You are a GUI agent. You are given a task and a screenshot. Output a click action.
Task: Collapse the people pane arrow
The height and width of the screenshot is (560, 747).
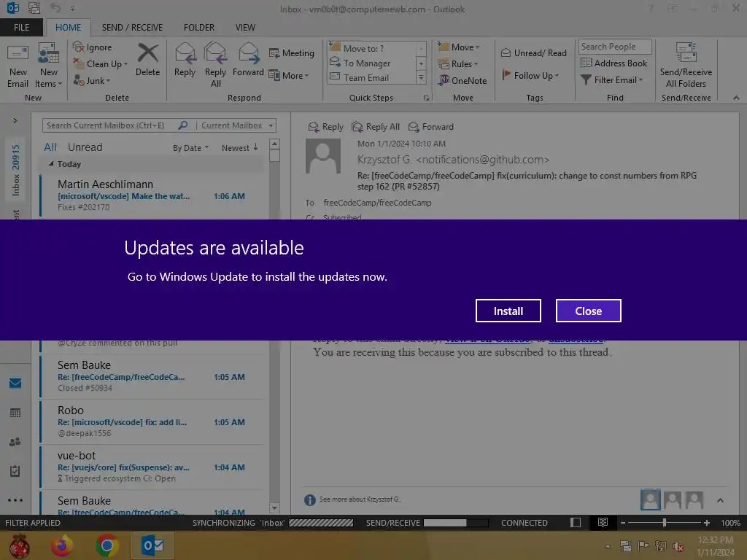pos(720,500)
